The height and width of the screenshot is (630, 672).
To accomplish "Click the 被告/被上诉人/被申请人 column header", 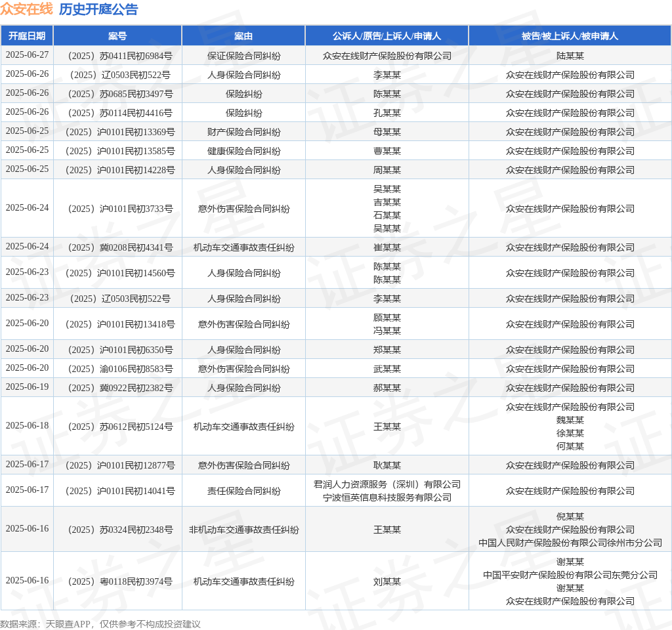I will click(570, 36).
